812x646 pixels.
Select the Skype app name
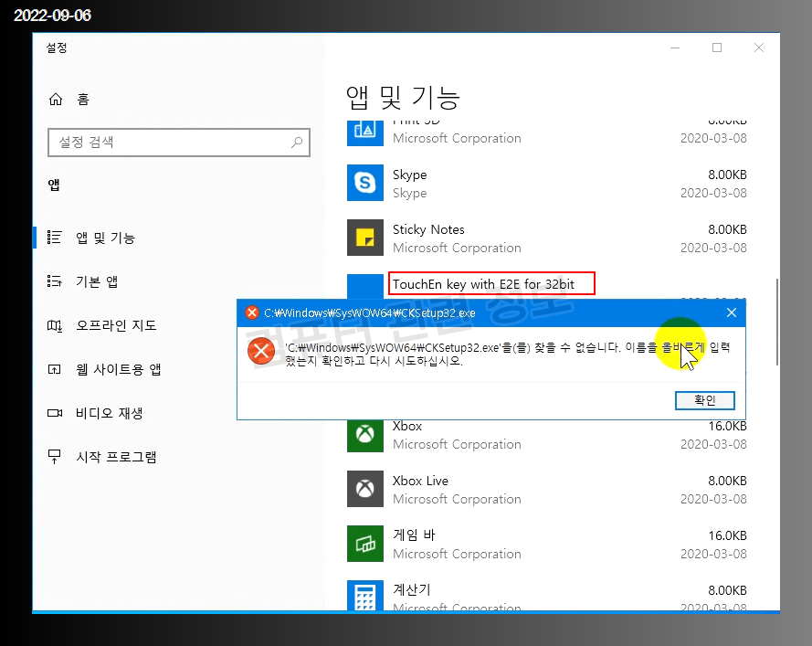[409, 175]
